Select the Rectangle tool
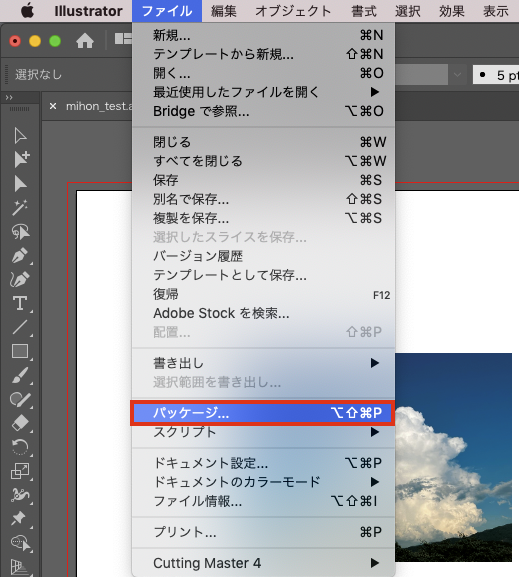The width and height of the screenshot is (519, 577). [x=20, y=351]
